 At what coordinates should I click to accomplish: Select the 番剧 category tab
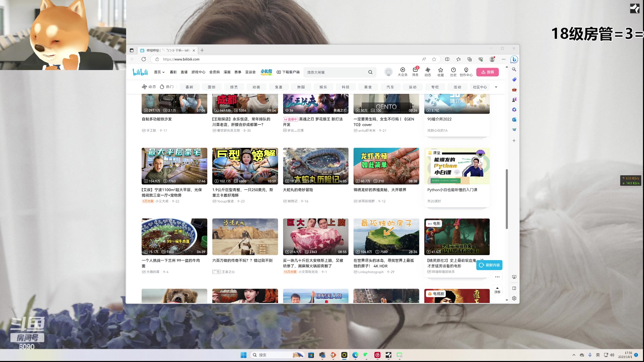point(190,87)
